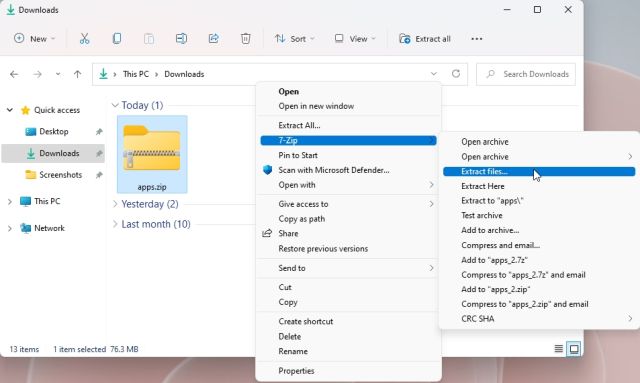
Task: Click Extract all in toolbar
Action: [425, 39]
